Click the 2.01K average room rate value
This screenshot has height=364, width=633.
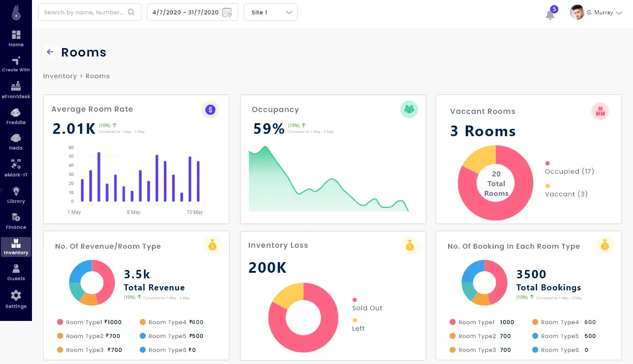tap(74, 129)
